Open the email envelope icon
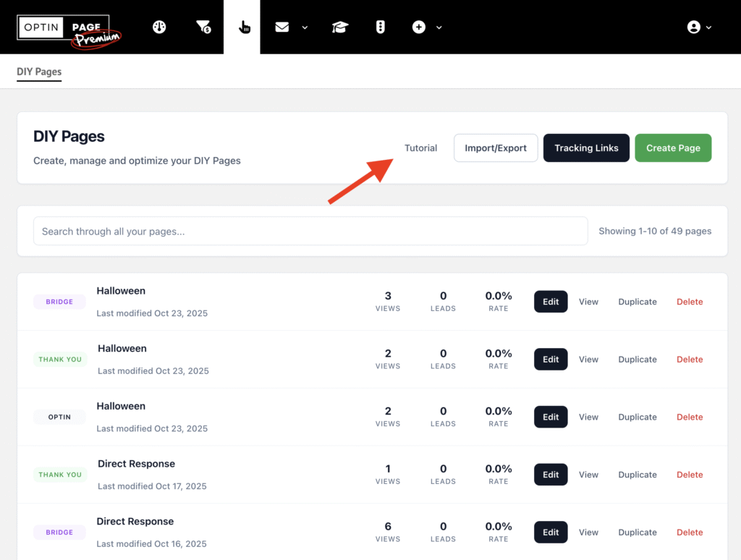The height and width of the screenshot is (560, 741). [282, 27]
